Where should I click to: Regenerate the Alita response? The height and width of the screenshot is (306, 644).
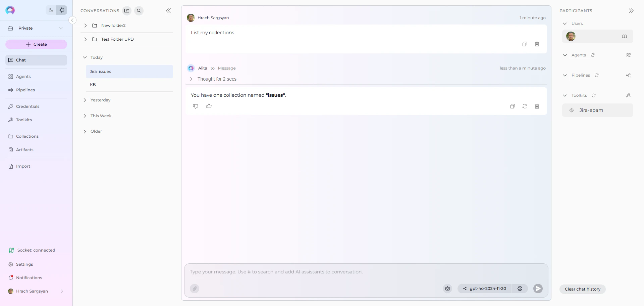[x=525, y=106]
